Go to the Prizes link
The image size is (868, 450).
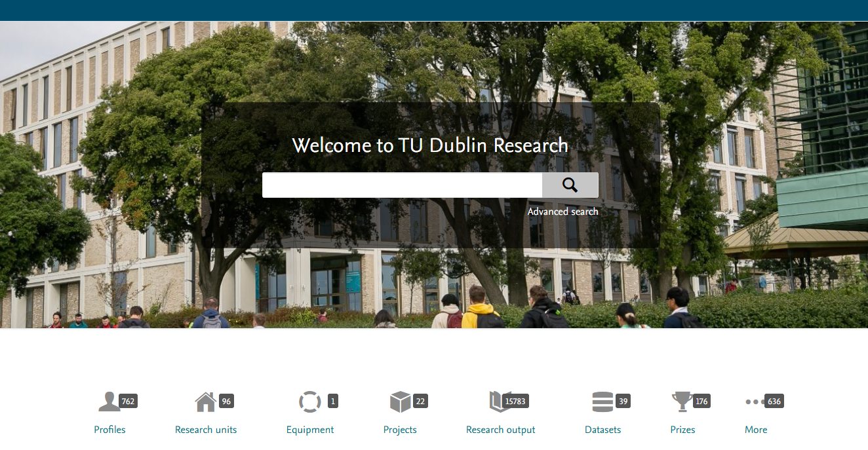pos(682,430)
